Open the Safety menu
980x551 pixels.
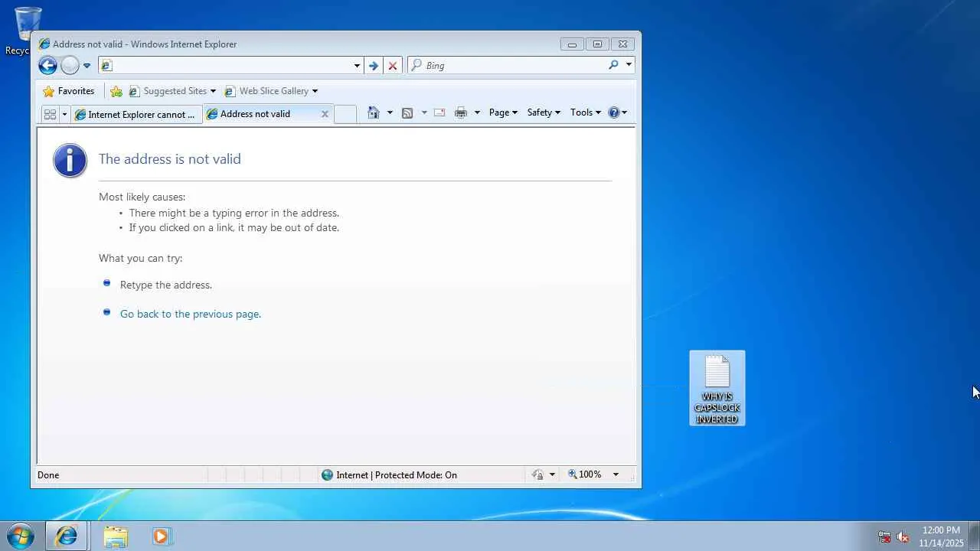point(544,112)
